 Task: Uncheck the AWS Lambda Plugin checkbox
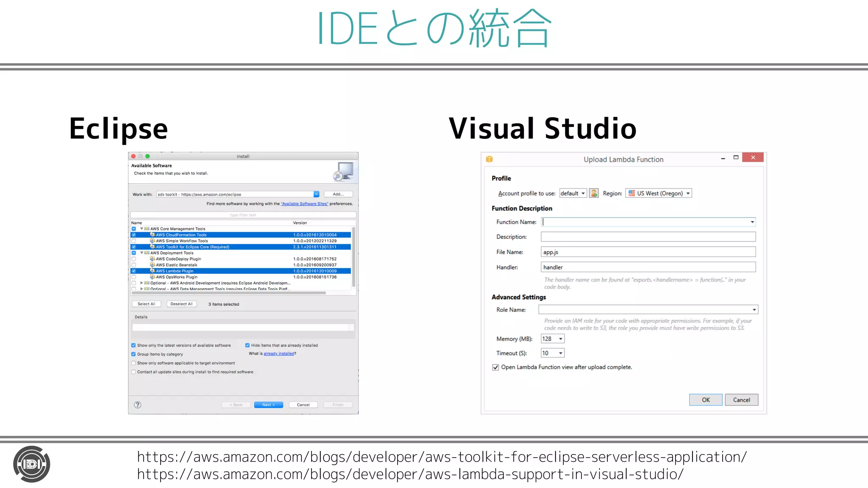[134, 271]
